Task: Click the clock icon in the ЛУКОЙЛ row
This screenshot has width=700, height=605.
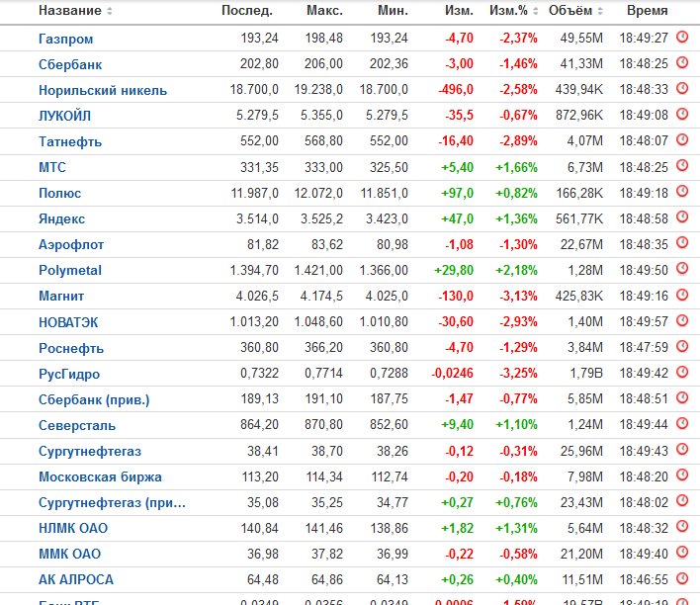Action: pyautogui.click(x=682, y=114)
